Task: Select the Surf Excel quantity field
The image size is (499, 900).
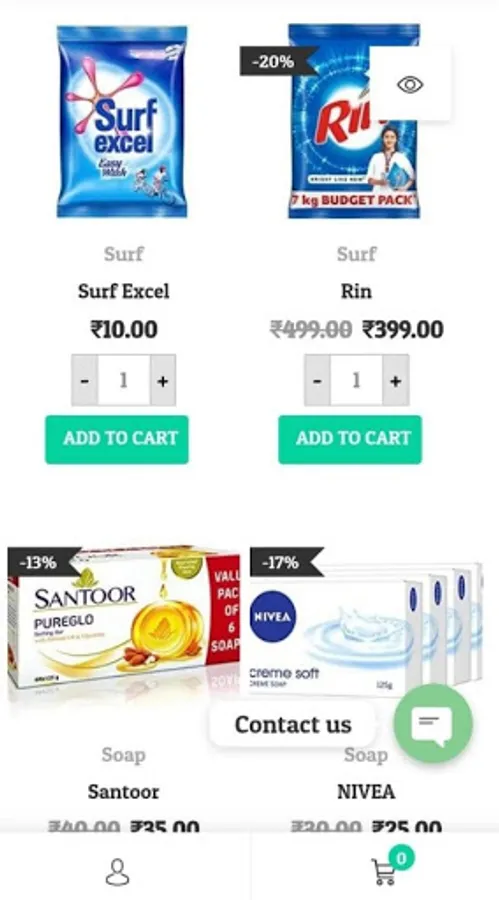Action: [x=124, y=381]
